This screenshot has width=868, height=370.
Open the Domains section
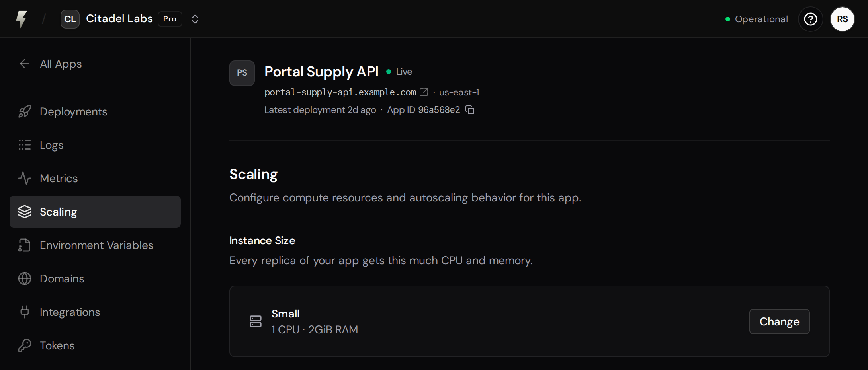click(x=95, y=278)
